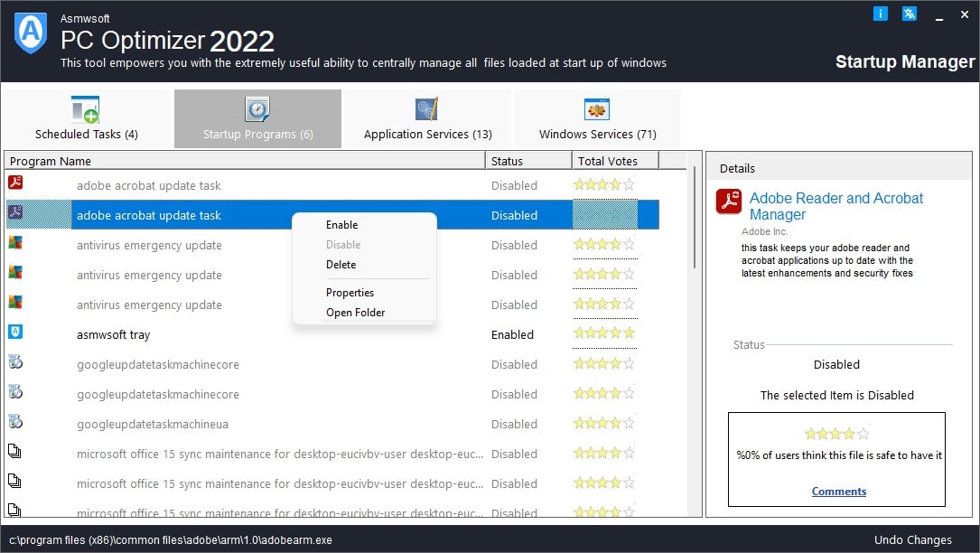Open the blue info icon
This screenshot has width=980, height=553.
point(880,14)
